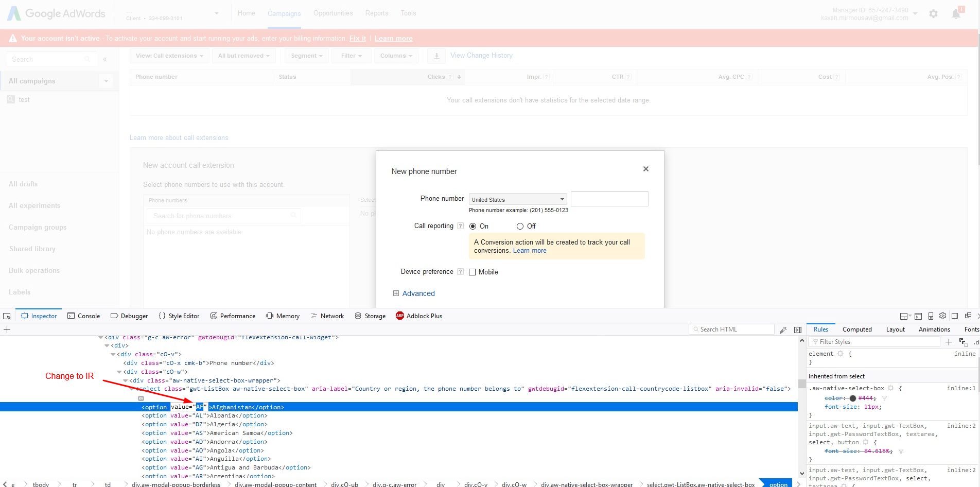Screen dimensions: 980x487
Task: Open the notifications bell icon
Action: [956, 14]
